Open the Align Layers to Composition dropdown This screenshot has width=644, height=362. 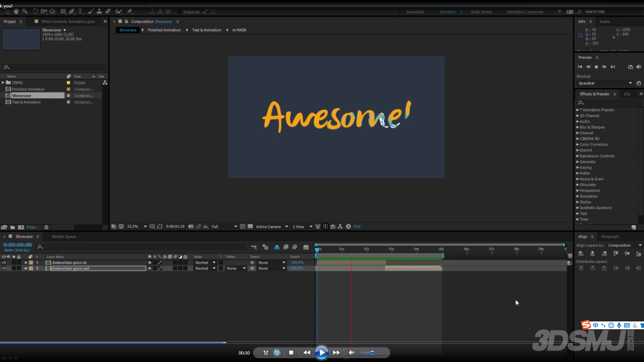(624, 245)
